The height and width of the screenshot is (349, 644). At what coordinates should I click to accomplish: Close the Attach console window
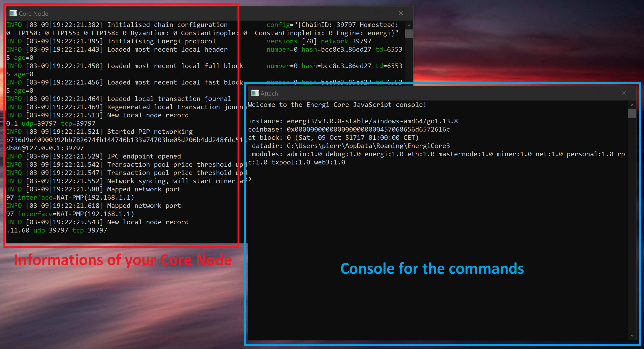click(624, 93)
